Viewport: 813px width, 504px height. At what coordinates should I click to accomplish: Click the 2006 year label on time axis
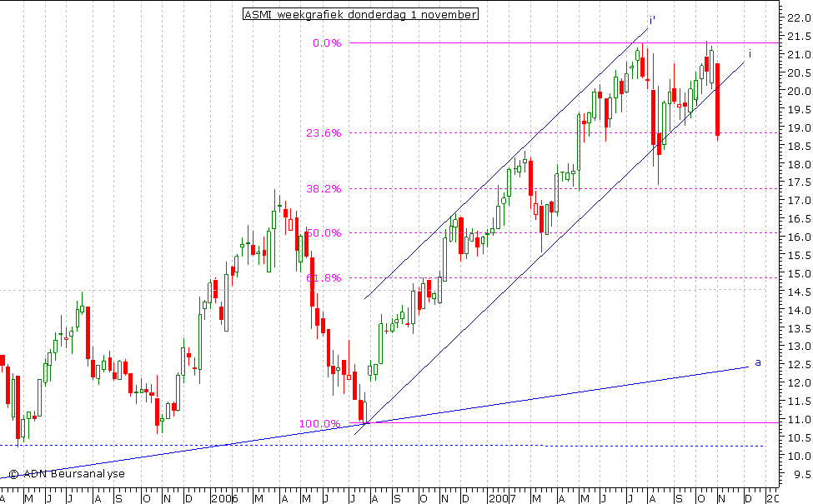pos(224,499)
